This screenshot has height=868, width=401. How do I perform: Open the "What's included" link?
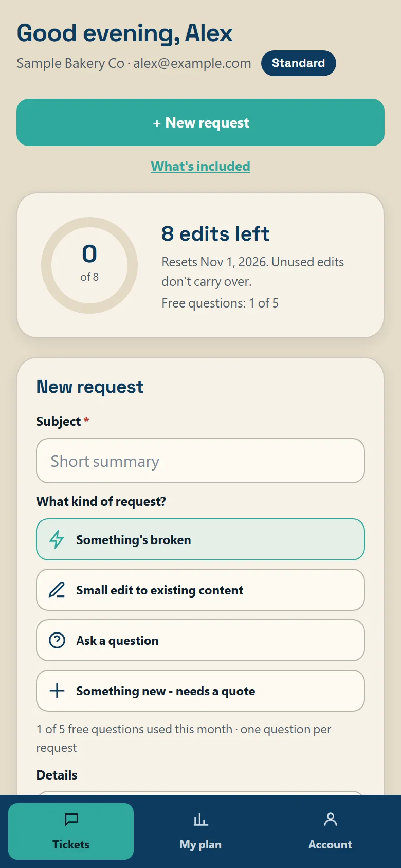[200, 166]
